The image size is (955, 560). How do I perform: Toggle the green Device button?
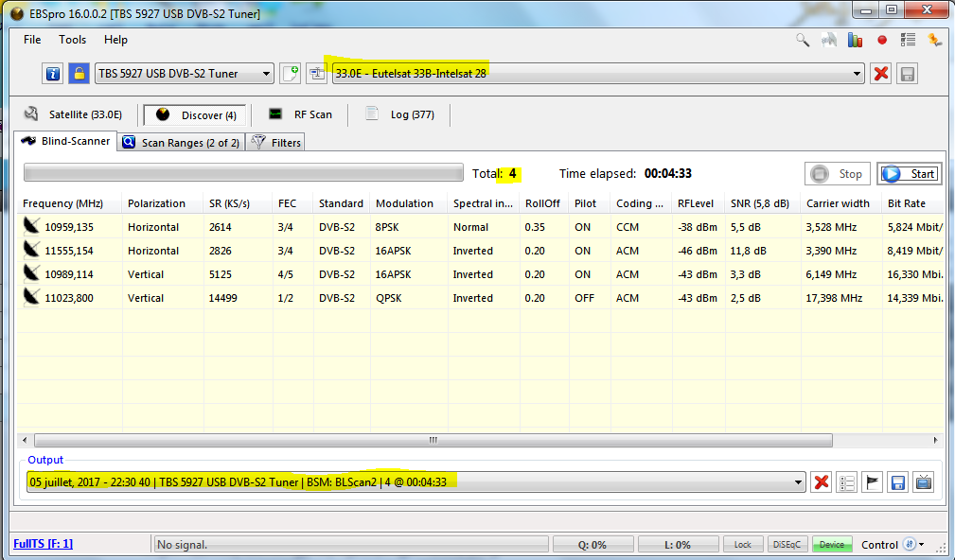[832, 545]
